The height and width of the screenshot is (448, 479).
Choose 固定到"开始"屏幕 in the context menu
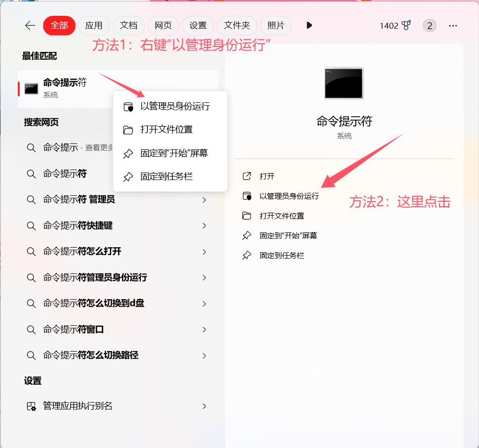(170, 153)
